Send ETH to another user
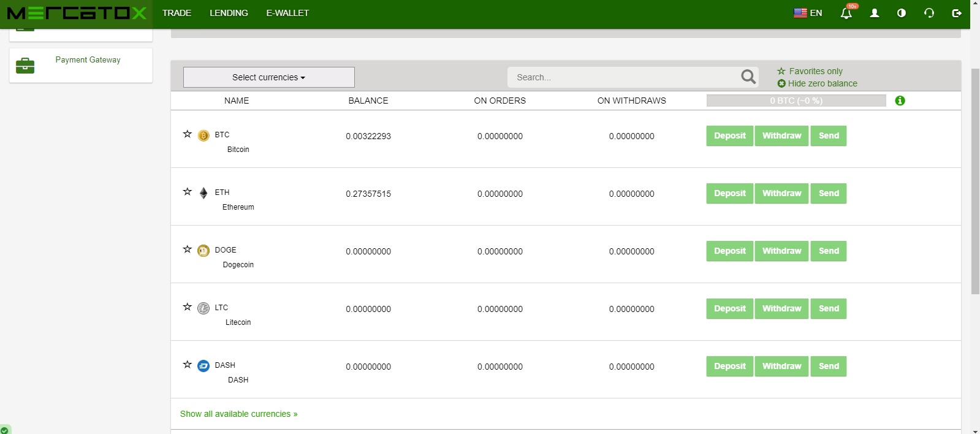This screenshot has height=434, width=980. [829, 193]
